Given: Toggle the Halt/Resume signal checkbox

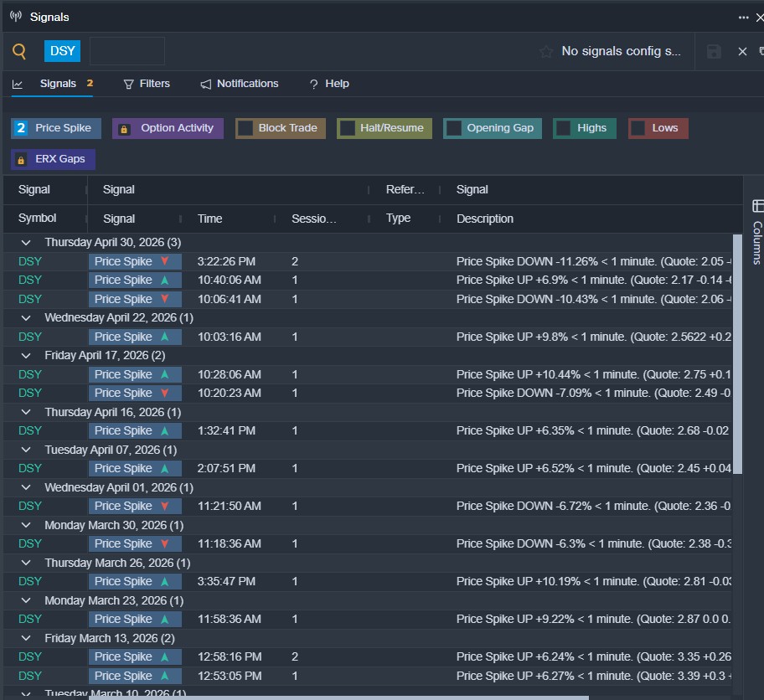Looking at the screenshot, I should 347,128.
